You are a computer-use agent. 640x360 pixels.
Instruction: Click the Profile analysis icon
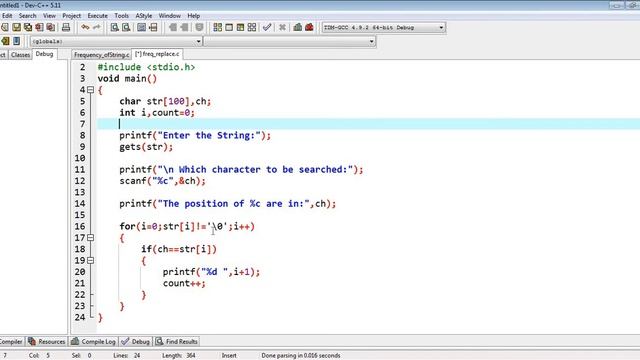(x=298, y=27)
